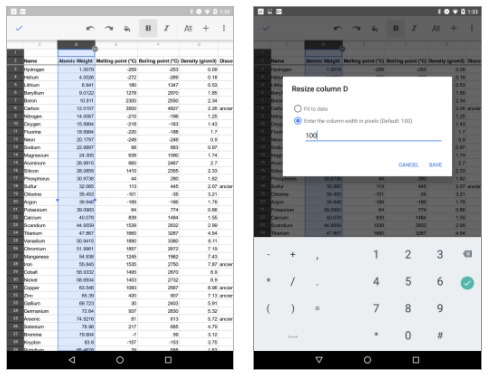Tap the 5 key on the keyboard

(408, 281)
